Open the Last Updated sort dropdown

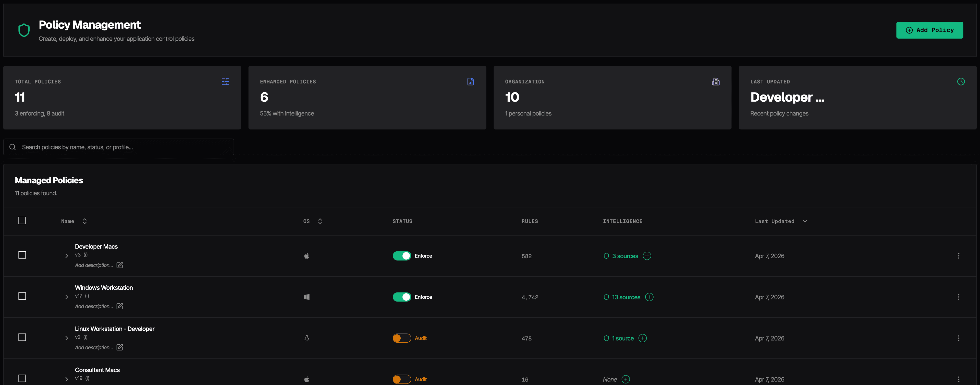click(805, 221)
